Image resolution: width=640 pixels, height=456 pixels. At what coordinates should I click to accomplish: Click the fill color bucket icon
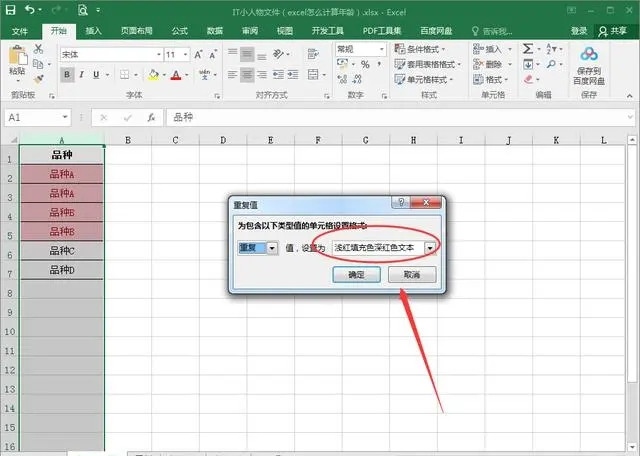click(x=153, y=74)
